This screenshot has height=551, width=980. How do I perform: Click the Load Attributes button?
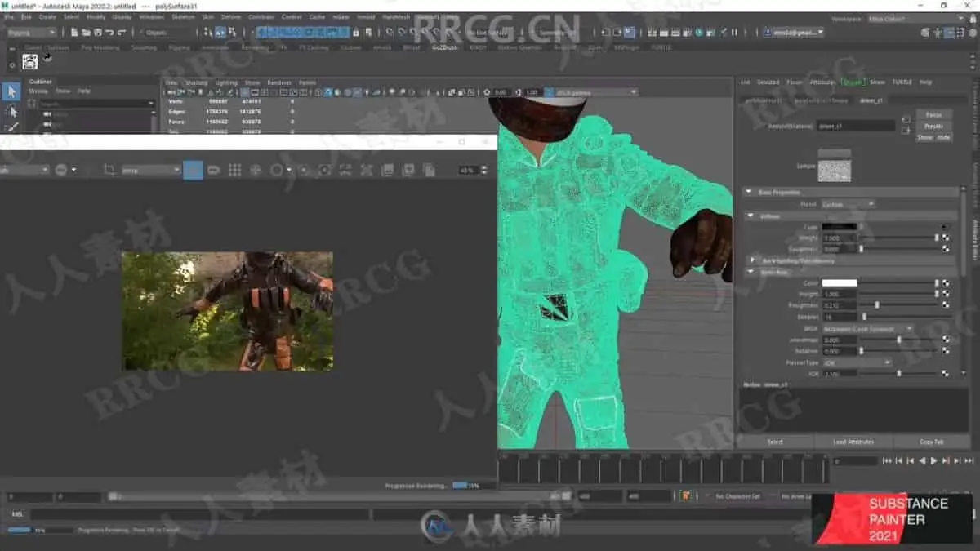(853, 442)
